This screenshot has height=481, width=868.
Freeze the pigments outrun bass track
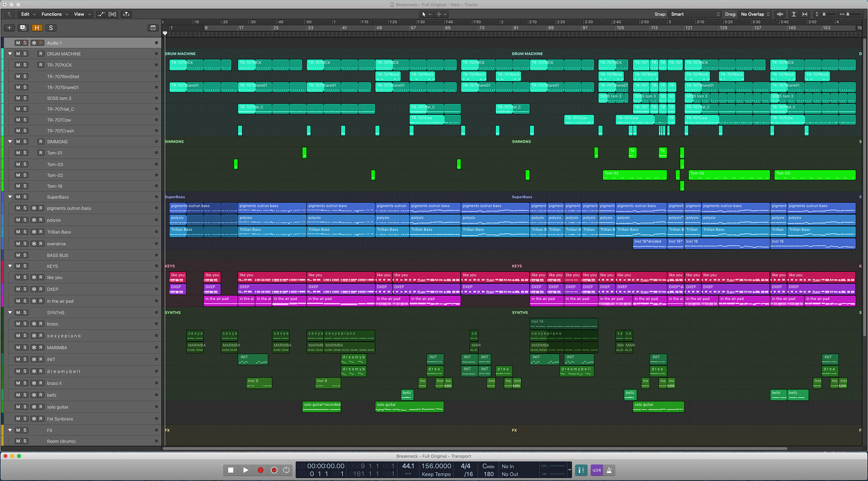coord(34,208)
